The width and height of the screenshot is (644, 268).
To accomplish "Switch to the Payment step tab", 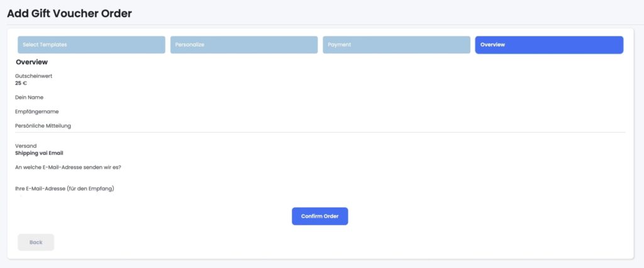I will [x=396, y=45].
